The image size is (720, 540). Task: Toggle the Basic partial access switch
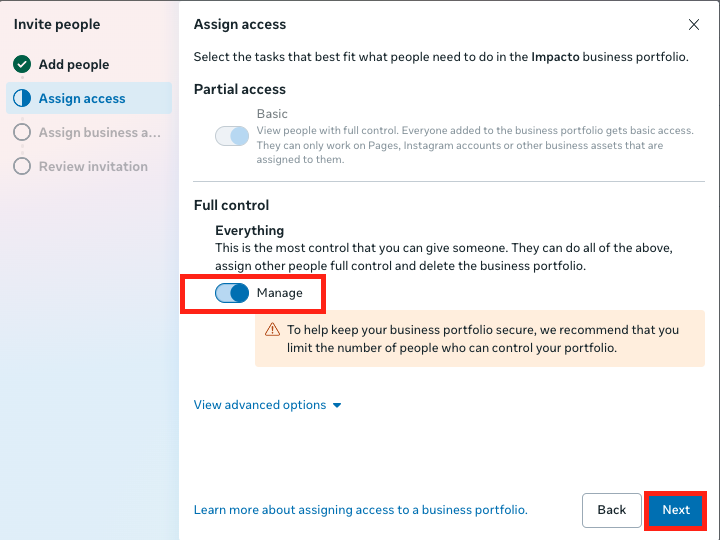click(x=232, y=136)
